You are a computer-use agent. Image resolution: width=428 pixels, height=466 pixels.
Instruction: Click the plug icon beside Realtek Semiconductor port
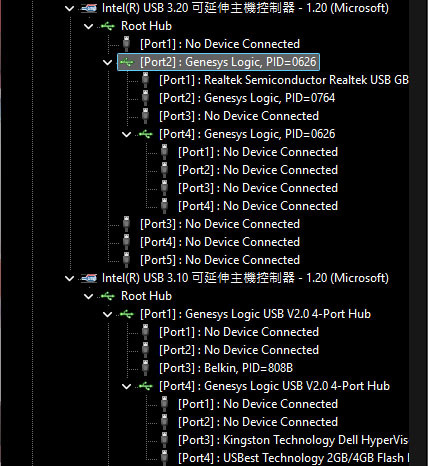coord(145,80)
